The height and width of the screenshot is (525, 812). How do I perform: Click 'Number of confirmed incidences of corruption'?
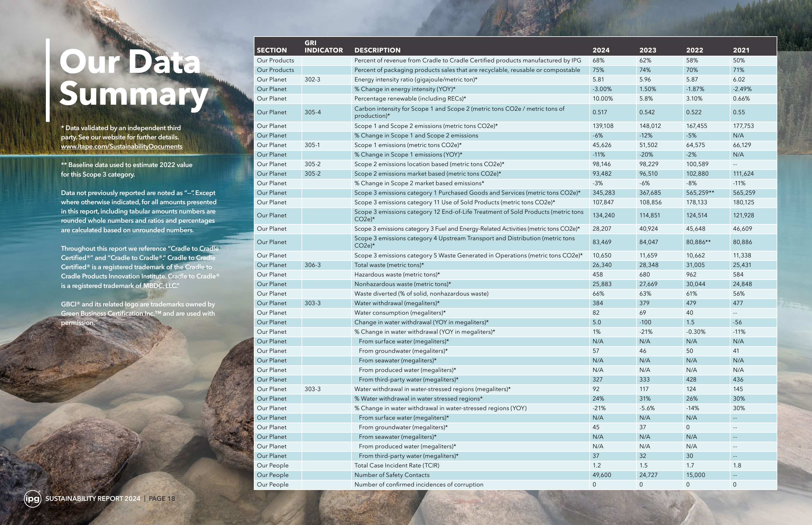tap(419, 484)
